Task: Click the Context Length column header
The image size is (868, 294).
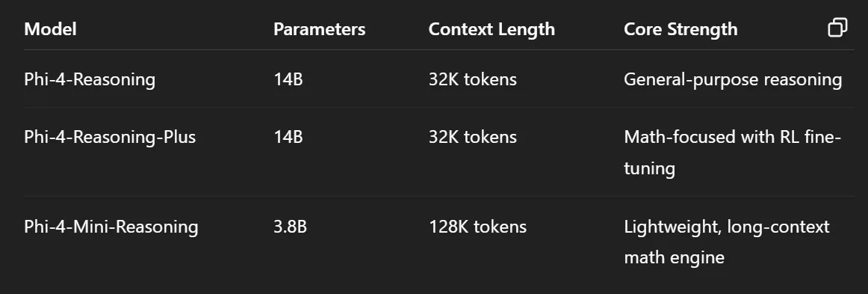Action: click(492, 29)
